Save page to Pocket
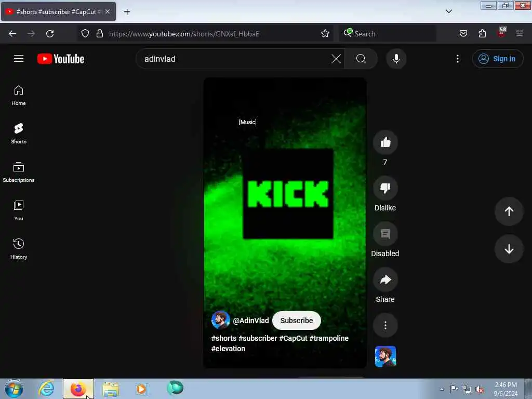Screen dimensions: 532x399 [463, 33]
